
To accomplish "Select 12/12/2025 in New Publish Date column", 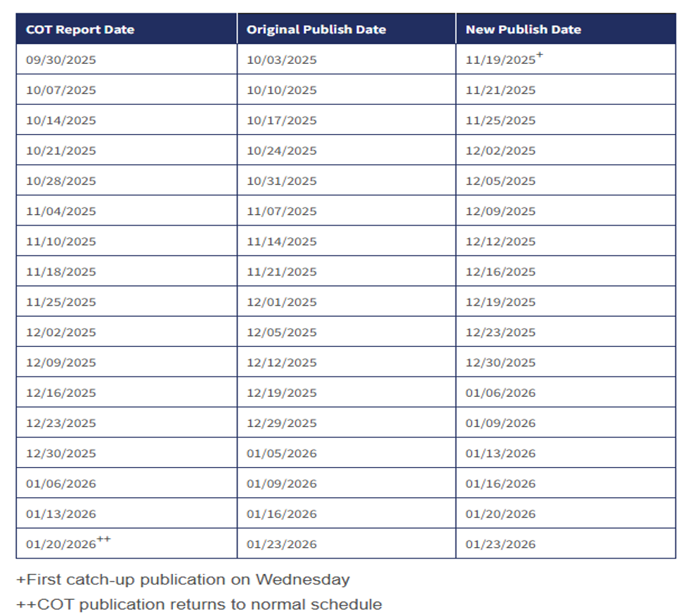I will 500,242.
